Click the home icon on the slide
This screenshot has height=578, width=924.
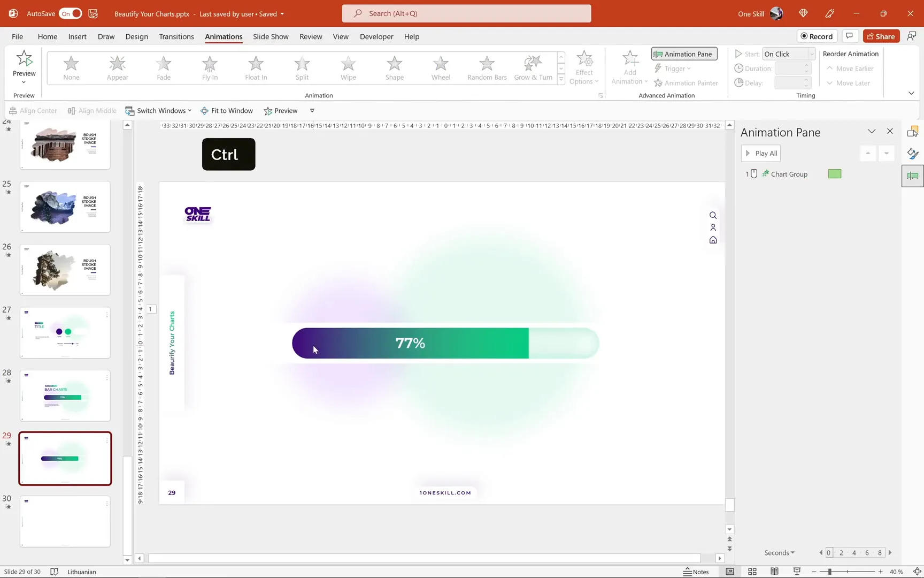pos(713,240)
